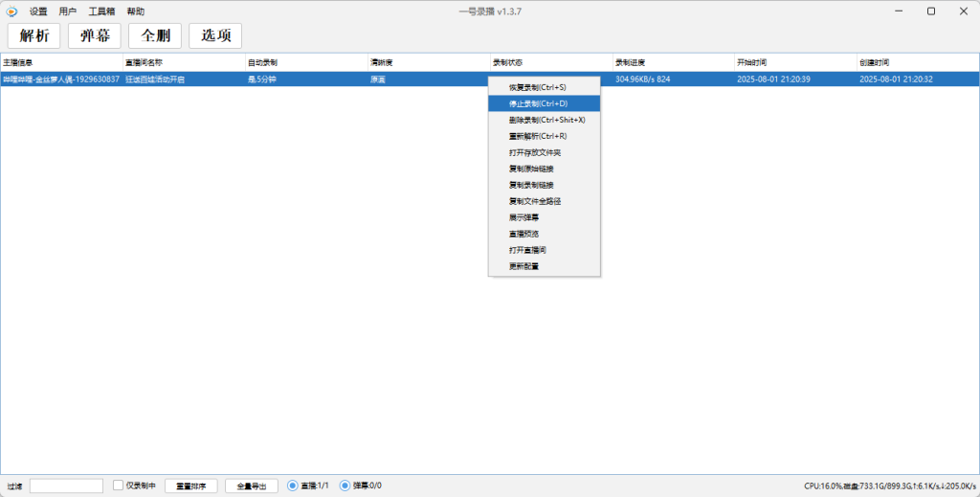
Task: Open the 弹幕 toolbar button
Action: (94, 36)
